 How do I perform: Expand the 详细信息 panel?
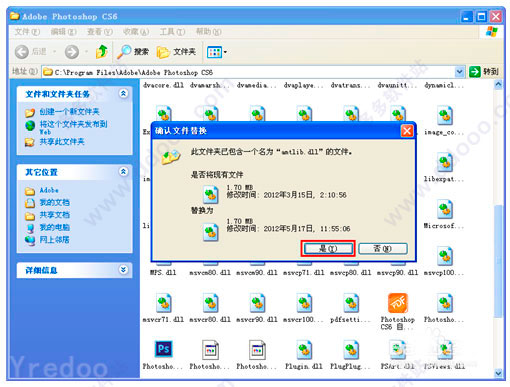pyautogui.click(x=123, y=269)
